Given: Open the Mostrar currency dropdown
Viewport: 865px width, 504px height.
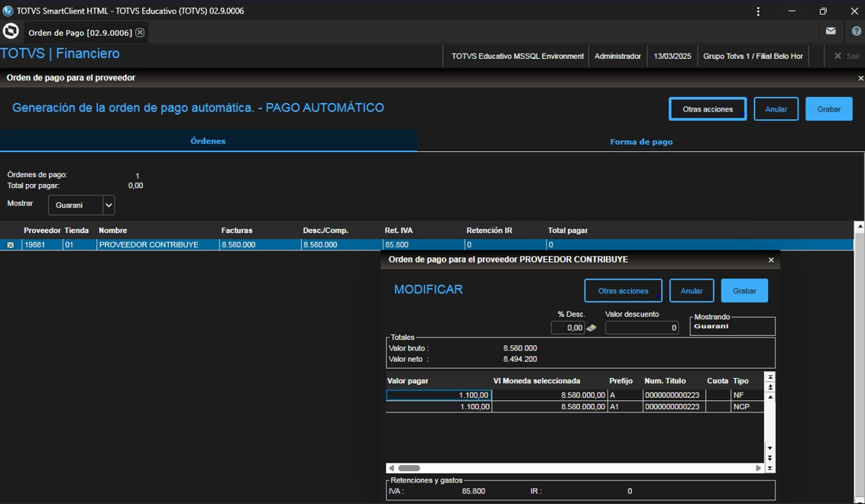Looking at the screenshot, I should [109, 205].
